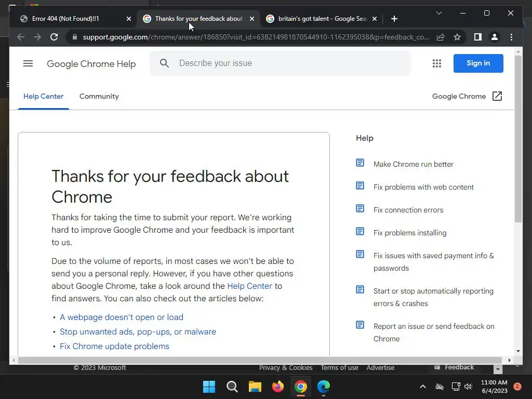This screenshot has height=399, width=532.
Task: Share this page using the share icon
Action: coord(441,37)
